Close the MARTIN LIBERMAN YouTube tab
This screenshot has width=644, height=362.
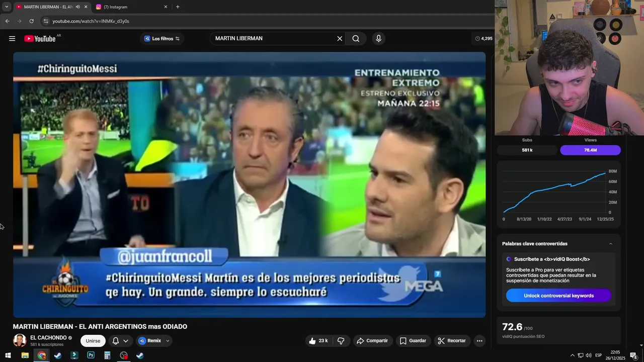click(86, 7)
